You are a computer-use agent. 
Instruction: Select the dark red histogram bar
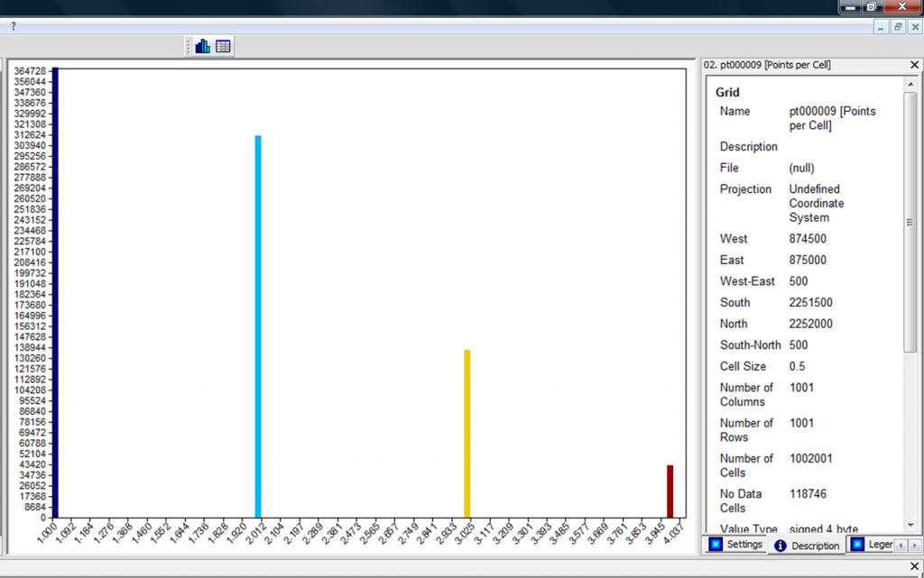click(x=669, y=491)
